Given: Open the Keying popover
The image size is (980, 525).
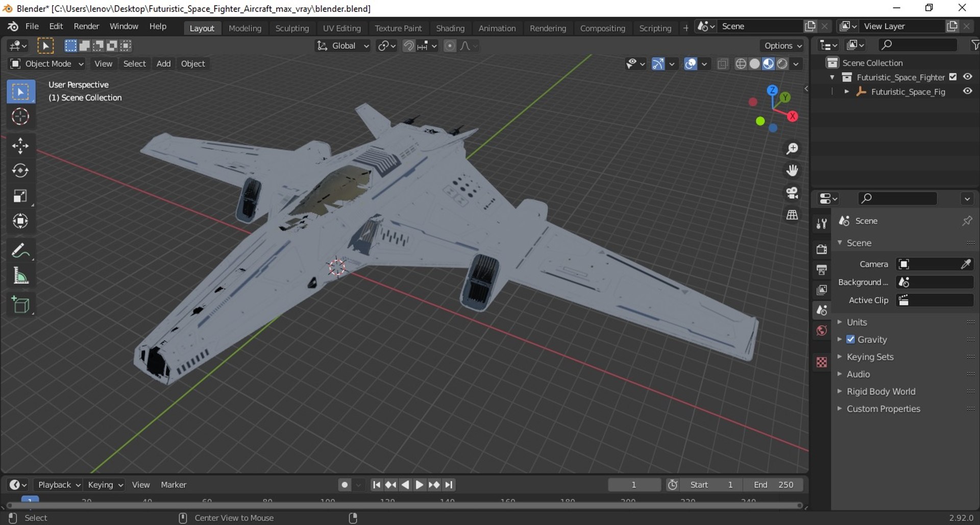Looking at the screenshot, I should tap(105, 485).
